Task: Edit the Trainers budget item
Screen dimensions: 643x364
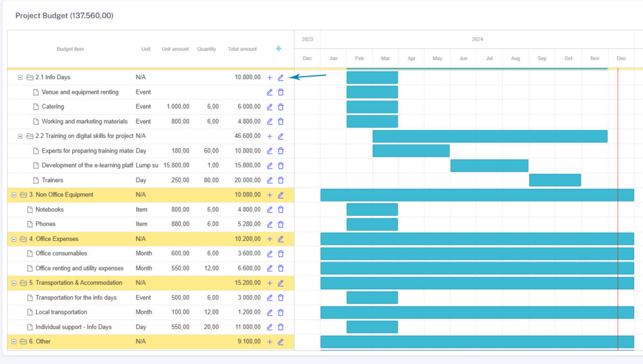Action: tap(269, 180)
